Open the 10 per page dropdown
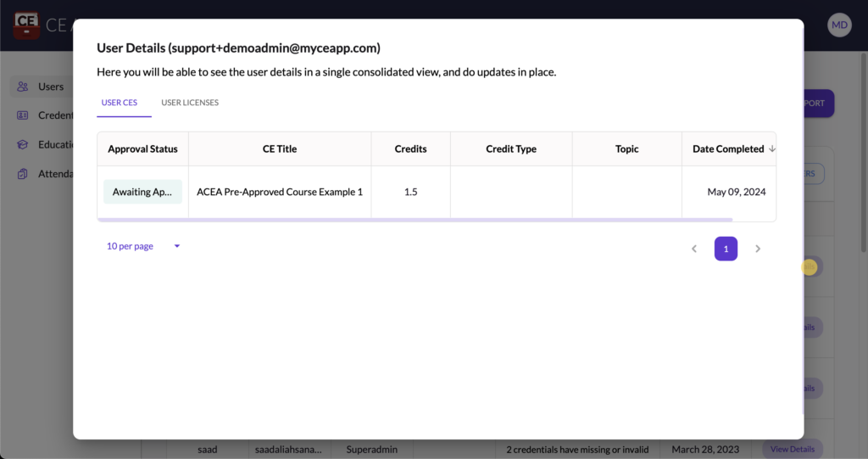Image resolution: width=868 pixels, height=459 pixels. (x=143, y=246)
